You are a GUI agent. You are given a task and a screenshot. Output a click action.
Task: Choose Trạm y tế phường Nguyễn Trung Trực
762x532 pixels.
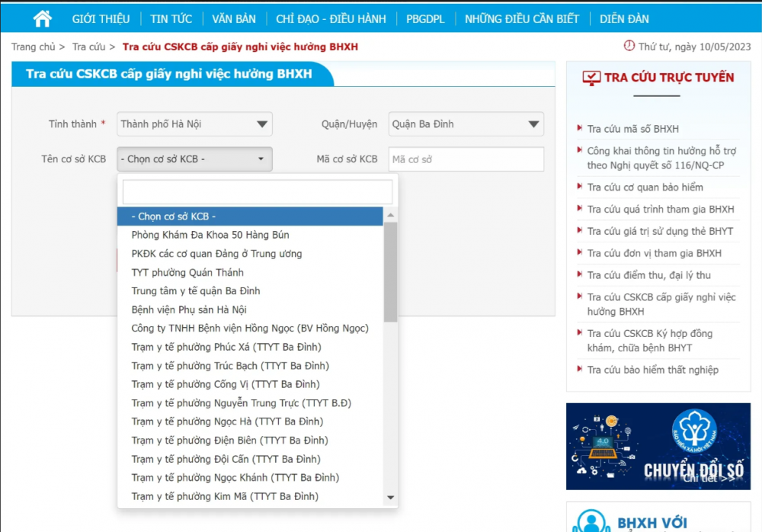point(250,402)
